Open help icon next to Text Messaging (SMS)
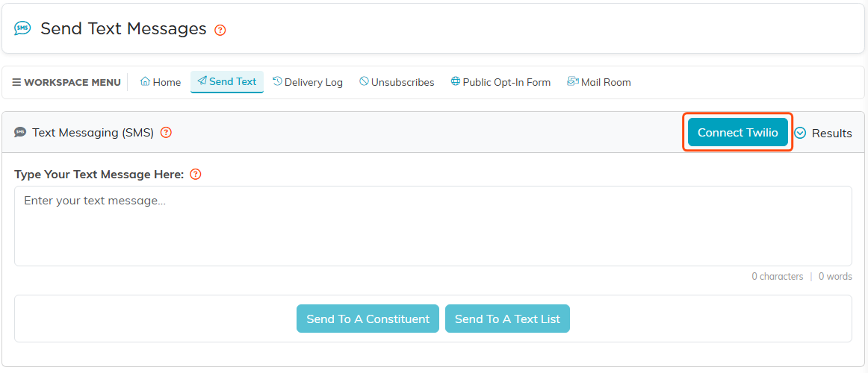Viewport: 868px width, 373px height. [x=166, y=133]
